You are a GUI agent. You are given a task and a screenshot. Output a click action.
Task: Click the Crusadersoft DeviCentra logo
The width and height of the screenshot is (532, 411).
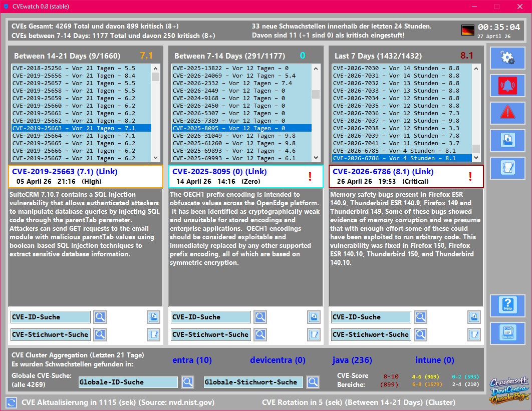pos(509,390)
